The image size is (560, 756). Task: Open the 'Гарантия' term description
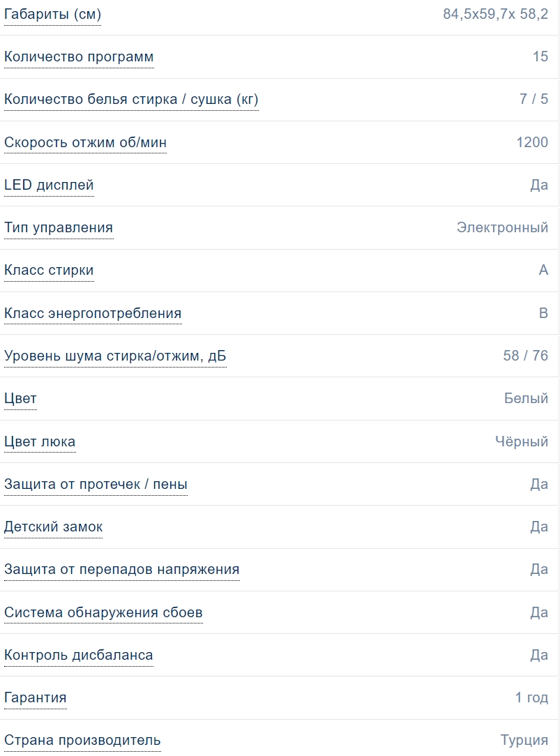(x=36, y=697)
